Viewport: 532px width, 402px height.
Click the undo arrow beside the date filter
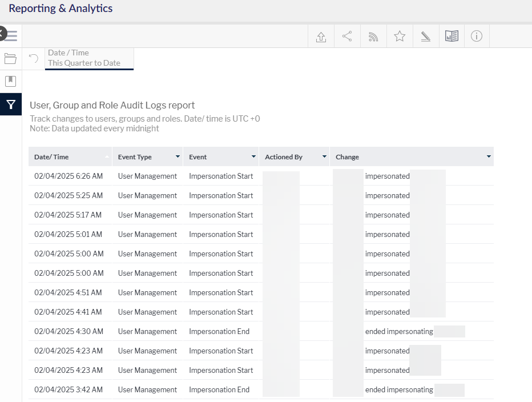click(34, 58)
